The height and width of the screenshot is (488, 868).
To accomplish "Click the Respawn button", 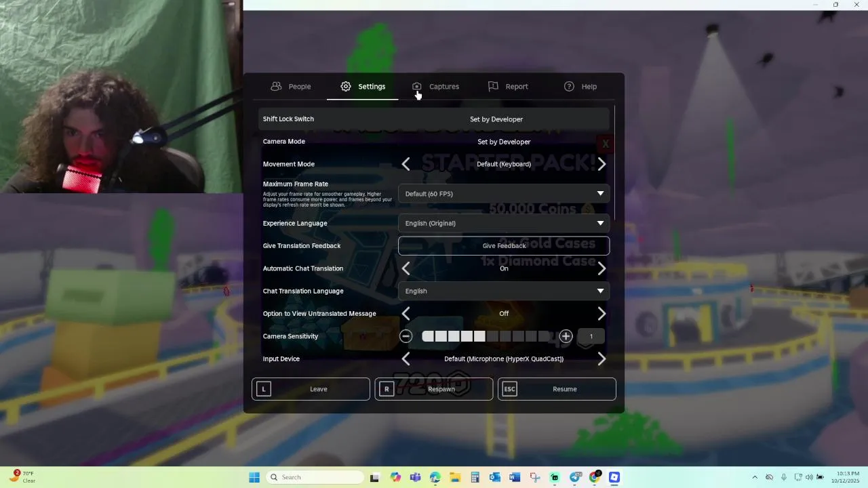I will (x=434, y=389).
